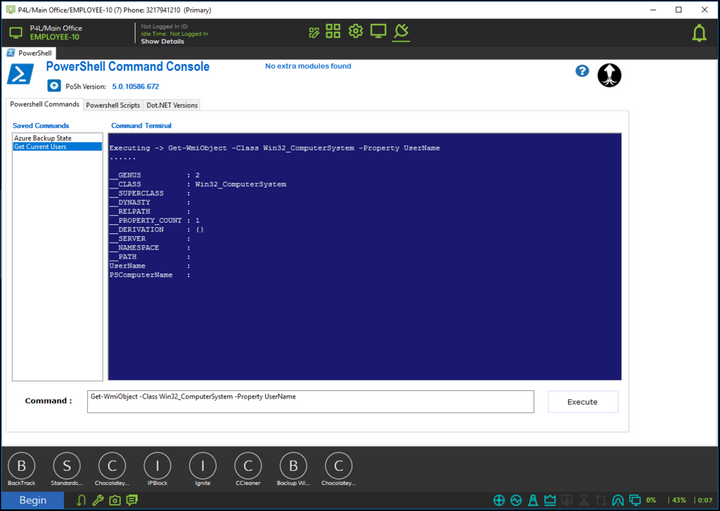Open the CCleaner plugin icon
720x511 pixels.
point(248,465)
